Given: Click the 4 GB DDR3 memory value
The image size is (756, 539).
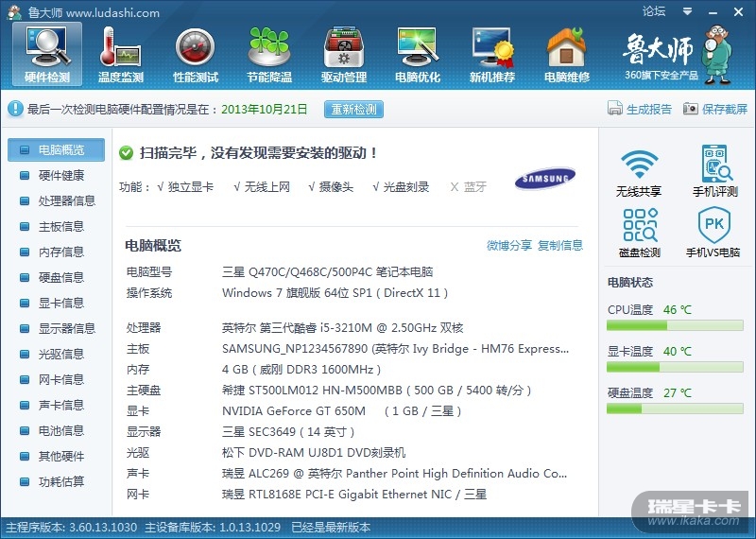Looking at the screenshot, I should tap(301, 370).
